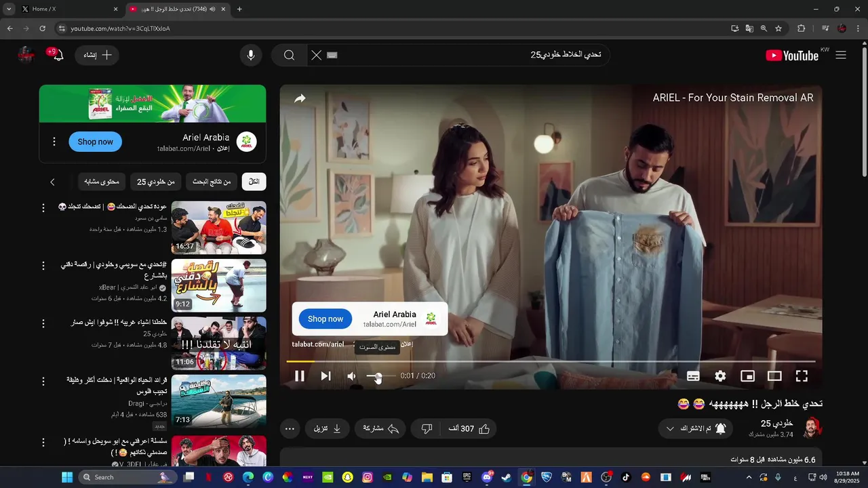Like the video (307 ألف thumbs up)

pyautogui.click(x=469, y=428)
